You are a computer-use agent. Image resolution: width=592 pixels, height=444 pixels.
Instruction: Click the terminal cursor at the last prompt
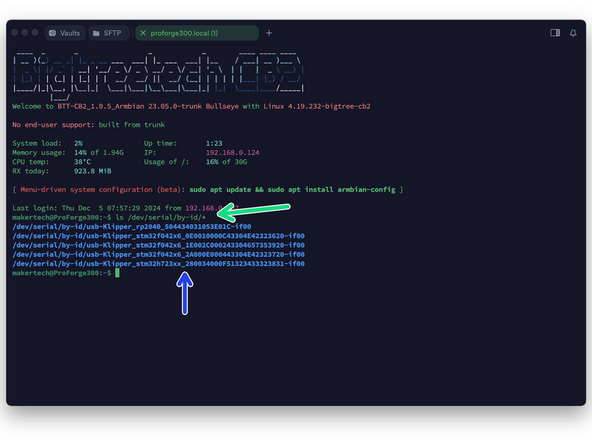(117, 273)
